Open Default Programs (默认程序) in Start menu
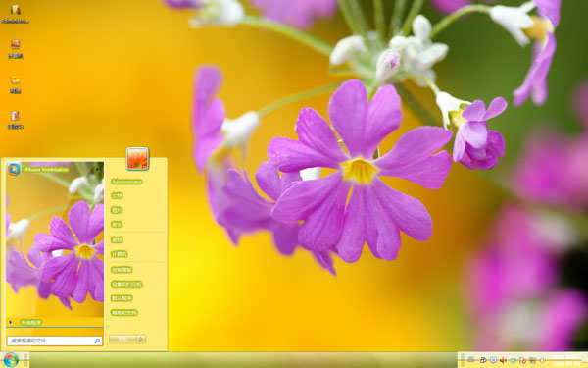This screenshot has height=368, width=588. (122, 298)
